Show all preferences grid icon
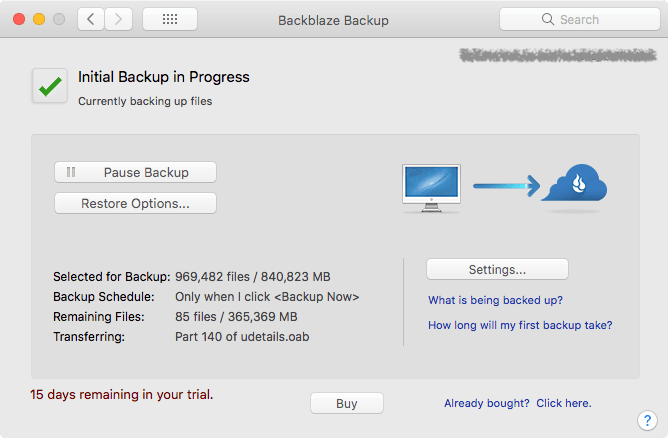Screen dimensions: 668x438 [x=170, y=19]
